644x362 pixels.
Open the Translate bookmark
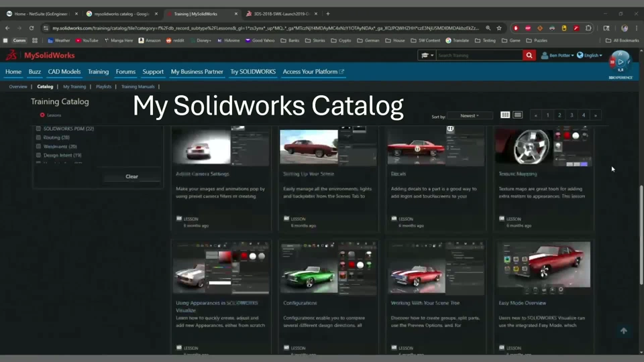[457, 41]
